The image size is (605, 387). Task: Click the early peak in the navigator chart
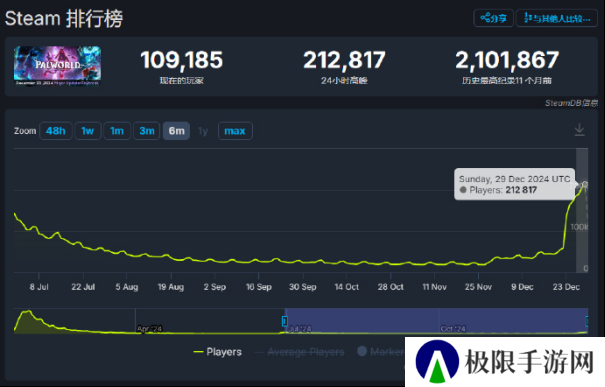[x=27, y=313]
